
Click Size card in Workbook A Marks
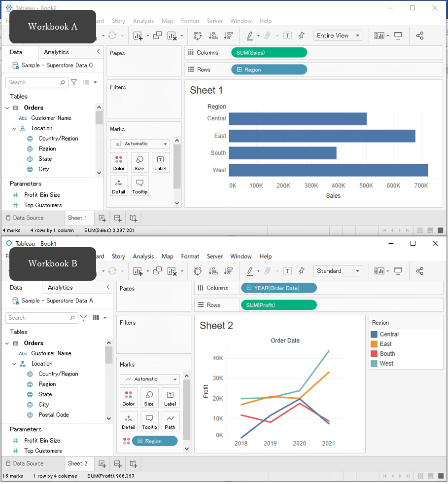point(139,162)
